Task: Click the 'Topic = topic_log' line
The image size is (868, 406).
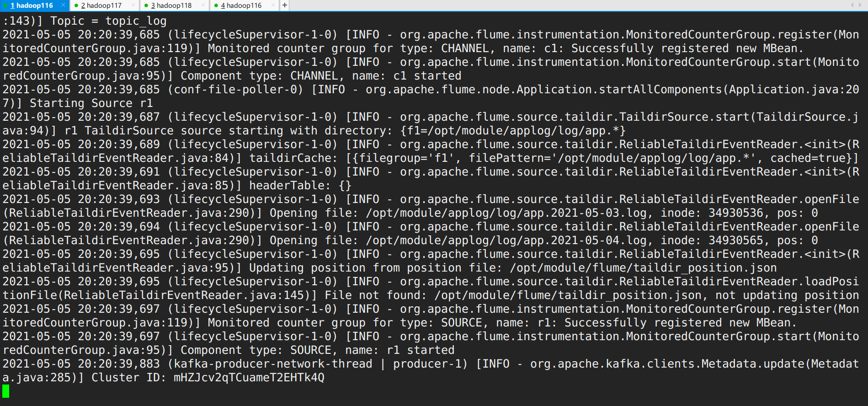Action: [x=108, y=21]
